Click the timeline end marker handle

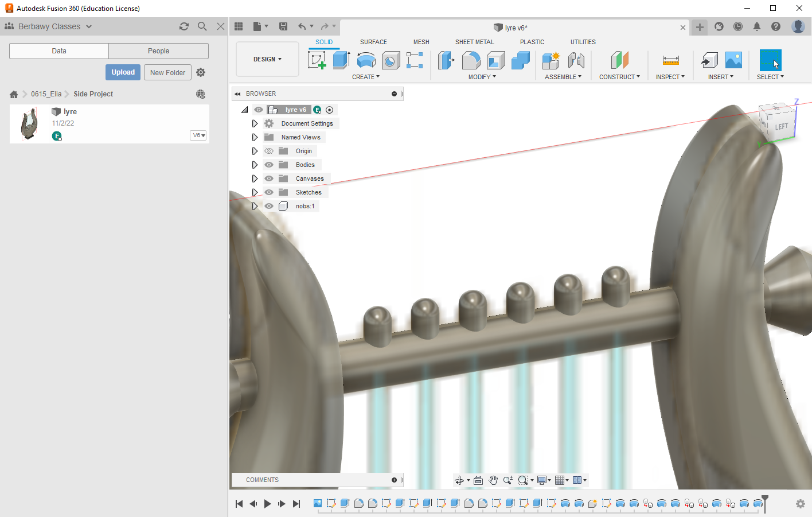[x=764, y=503]
